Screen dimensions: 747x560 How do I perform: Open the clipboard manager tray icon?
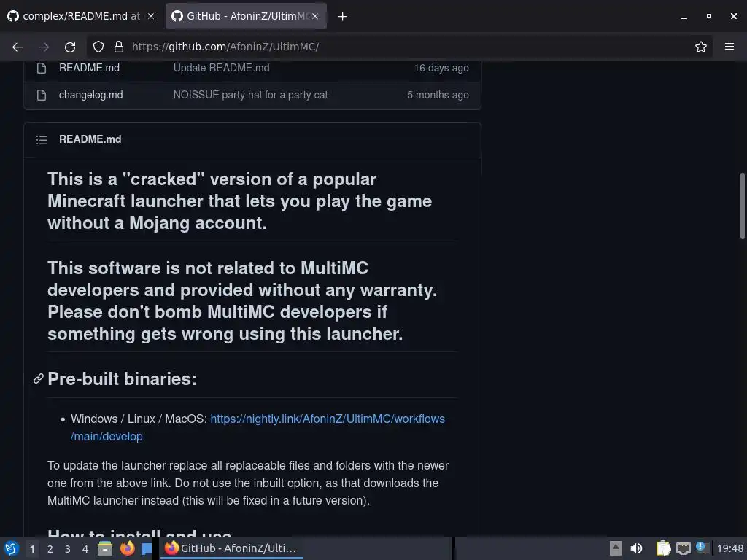click(663, 548)
